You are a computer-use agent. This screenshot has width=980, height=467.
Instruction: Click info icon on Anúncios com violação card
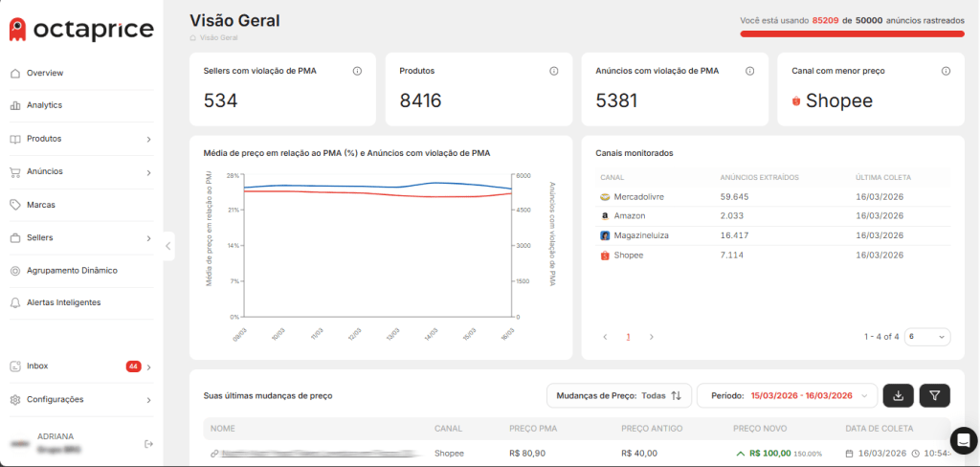point(749,71)
